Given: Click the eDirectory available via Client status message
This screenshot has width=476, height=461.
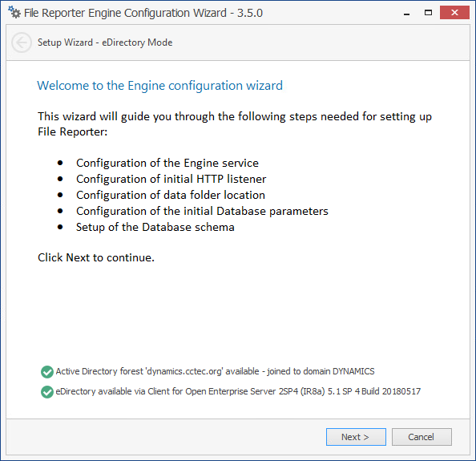Looking at the screenshot, I should pyautogui.click(x=238, y=391).
